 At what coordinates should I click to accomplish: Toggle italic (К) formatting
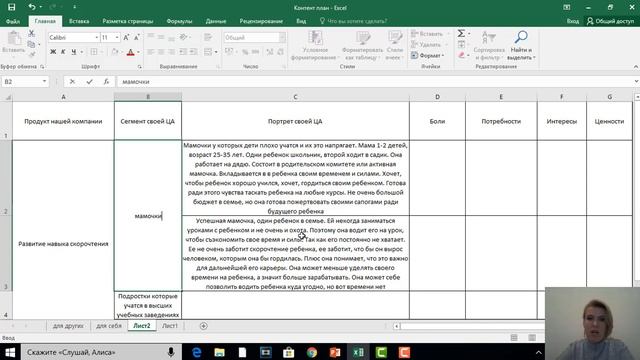(x=63, y=52)
